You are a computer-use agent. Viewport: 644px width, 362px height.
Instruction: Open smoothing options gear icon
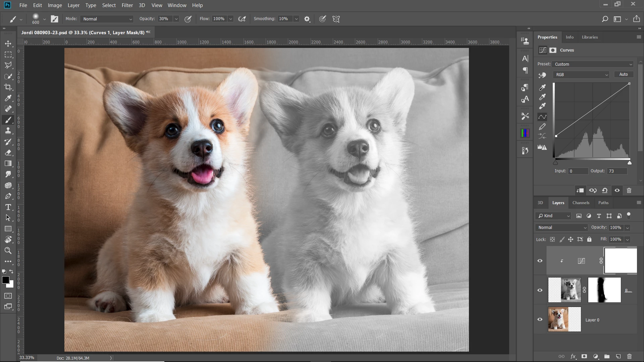tap(307, 19)
